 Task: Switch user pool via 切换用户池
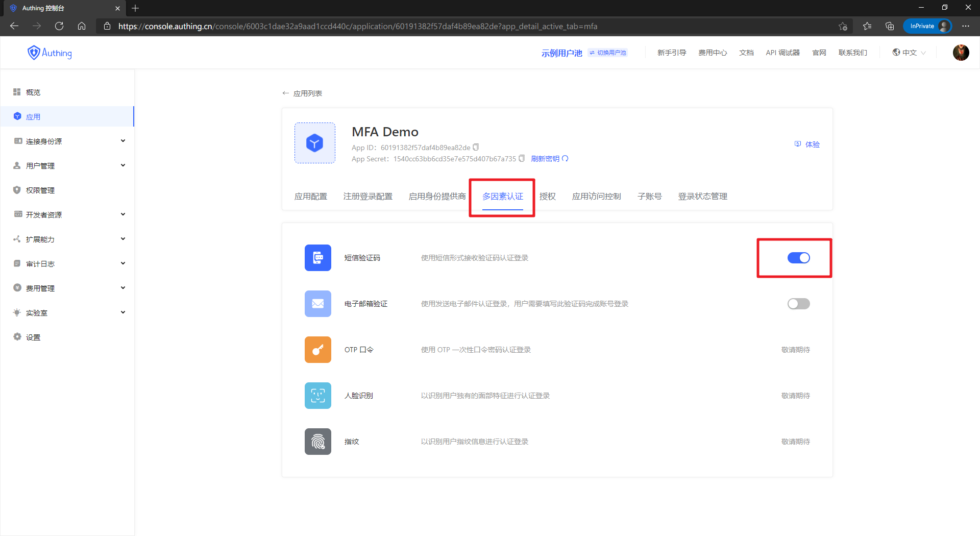[607, 53]
